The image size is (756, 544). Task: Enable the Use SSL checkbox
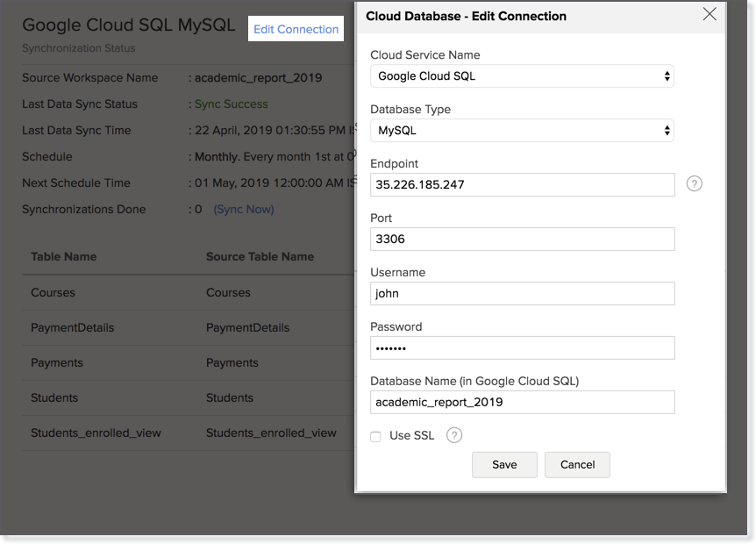tap(375, 436)
